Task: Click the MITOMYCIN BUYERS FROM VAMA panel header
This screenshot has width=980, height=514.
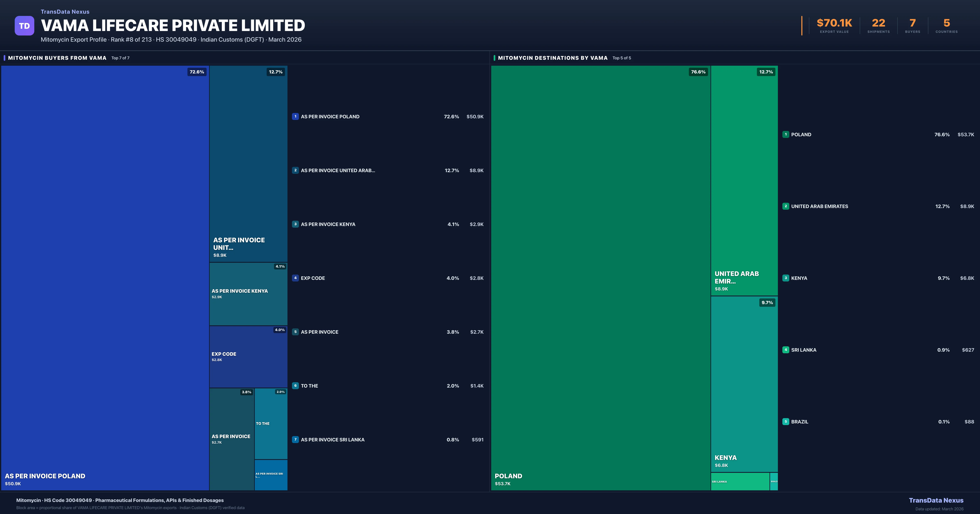Action: pyautogui.click(x=57, y=58)
